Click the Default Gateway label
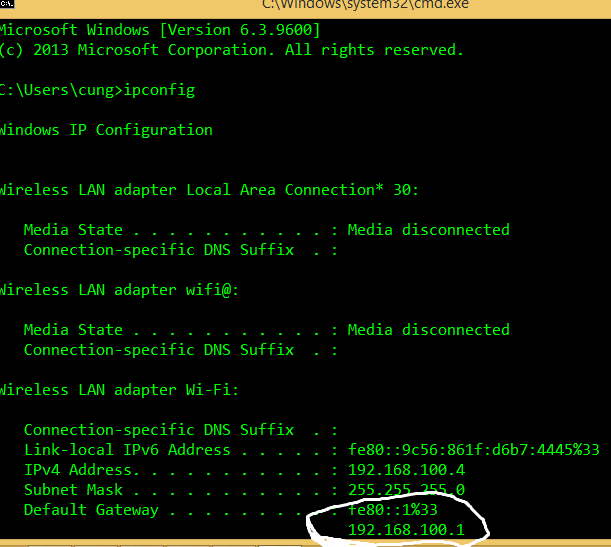This screenshot has height=547, width=611. click(x=91, y=510)
